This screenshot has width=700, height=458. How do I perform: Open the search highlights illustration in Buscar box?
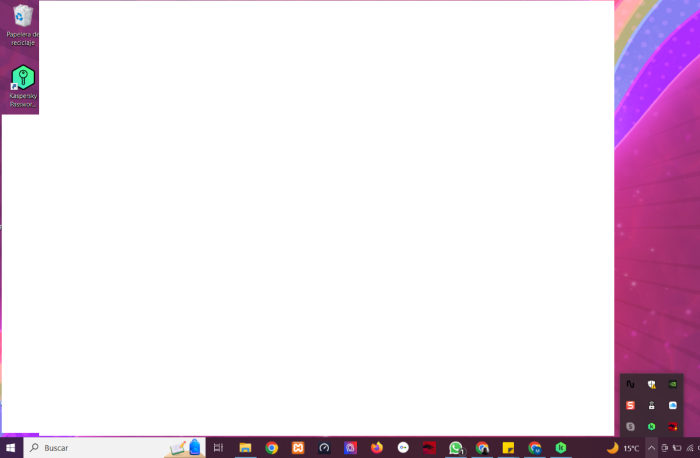click(184, 448)
